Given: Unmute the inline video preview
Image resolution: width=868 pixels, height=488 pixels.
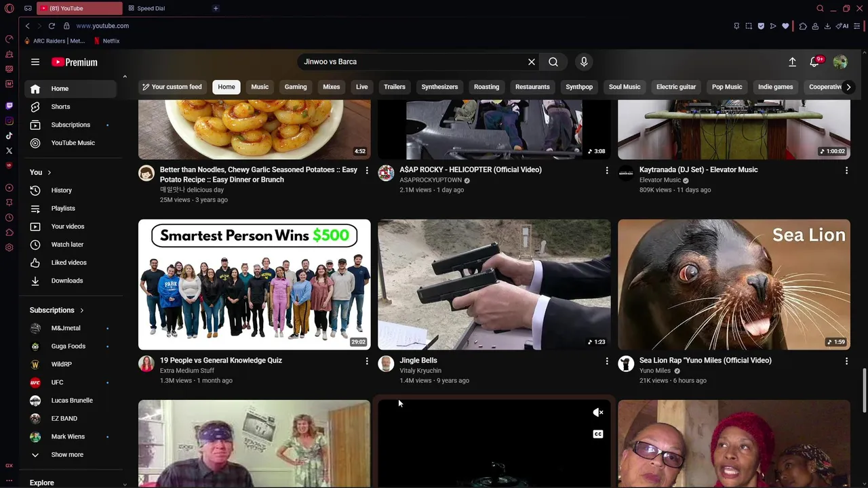Looking at the screenshot, I should 598,412.
